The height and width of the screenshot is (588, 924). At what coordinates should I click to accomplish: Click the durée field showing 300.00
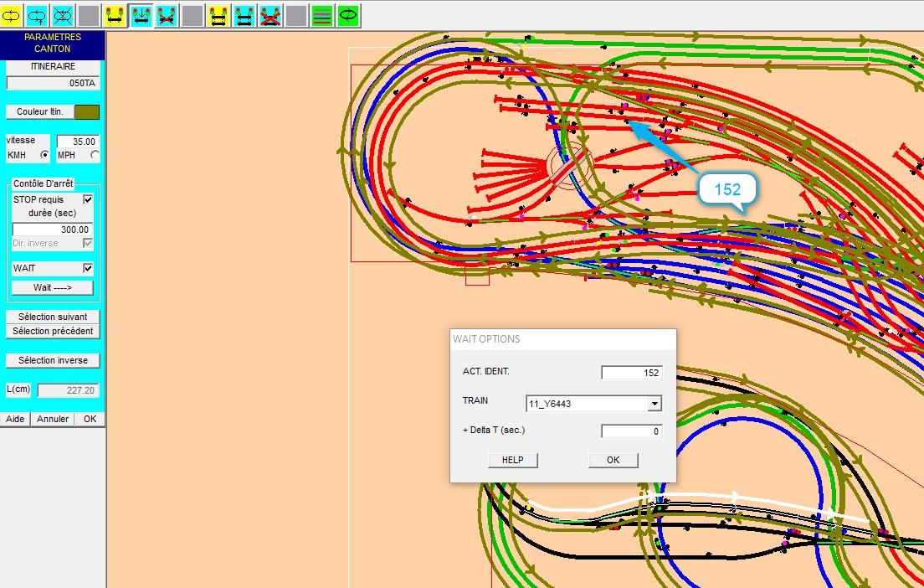tap(53, 230)
